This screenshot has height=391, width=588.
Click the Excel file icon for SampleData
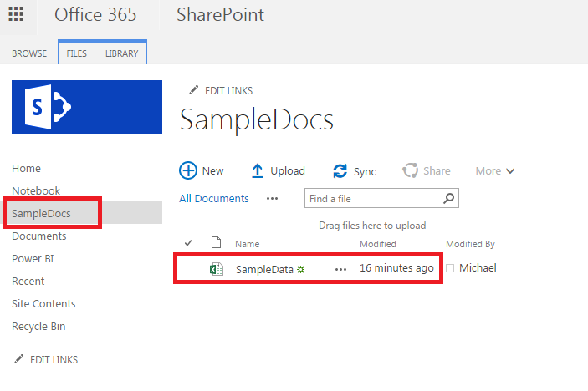pyautogui.click(x=217, y=269)
